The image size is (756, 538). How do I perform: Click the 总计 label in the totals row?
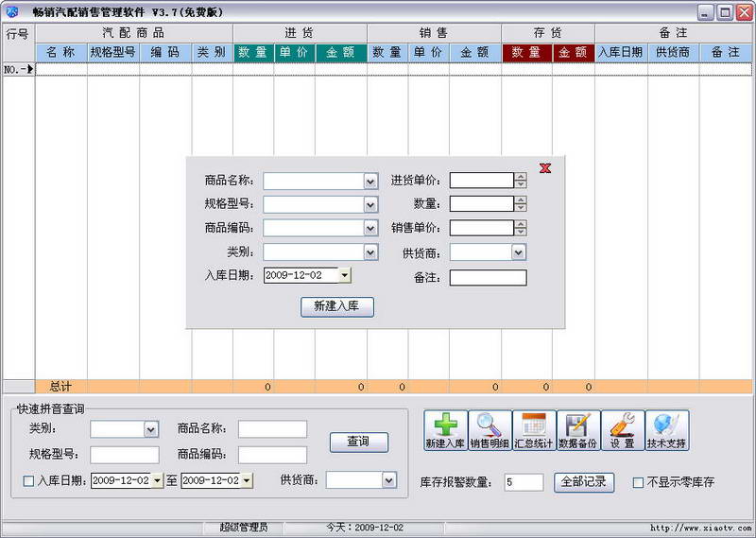click(x=61, y=387)
